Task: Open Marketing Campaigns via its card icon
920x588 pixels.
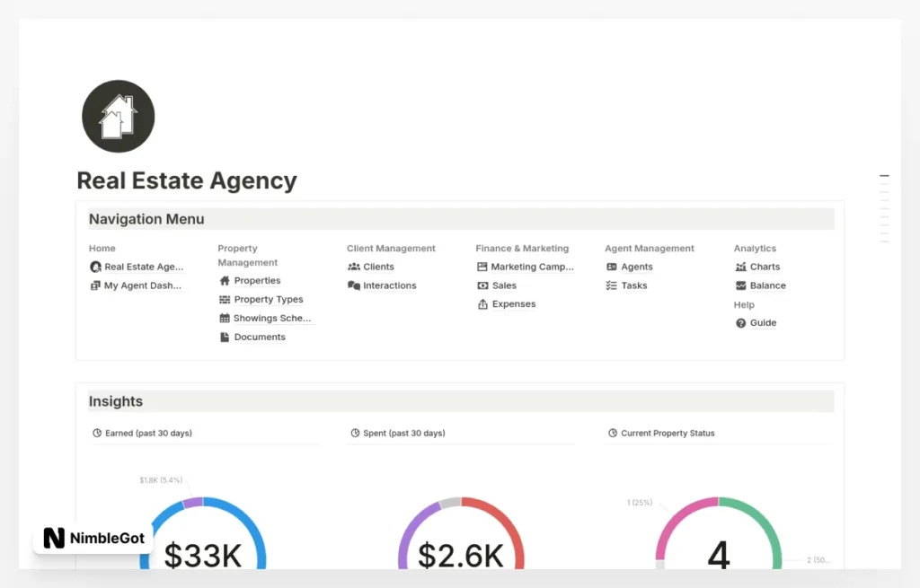Action: [482, 267]
